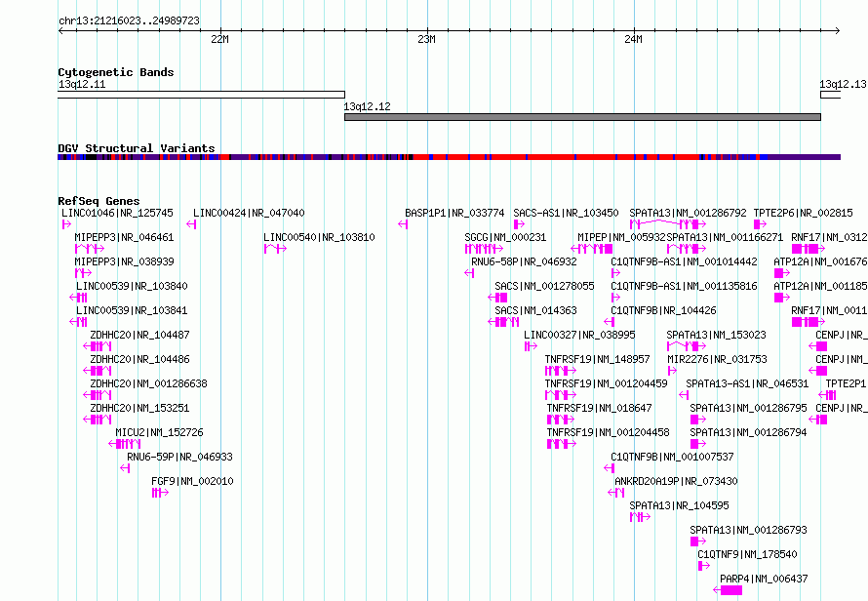The height and width of the screenshot is (601, 868).
Task: Click the TNFRSF19|NM_001204459 label
Action: click(x=607, y=383)
